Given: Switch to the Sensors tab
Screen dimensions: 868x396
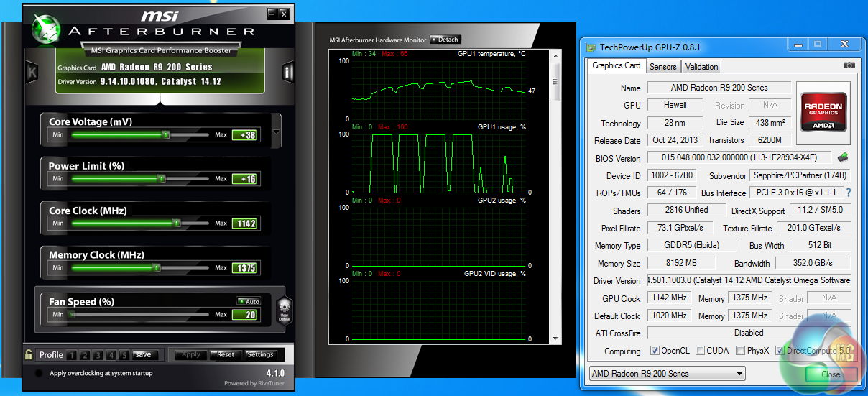Looking at the screenshot, I should [x=662, y=66].
